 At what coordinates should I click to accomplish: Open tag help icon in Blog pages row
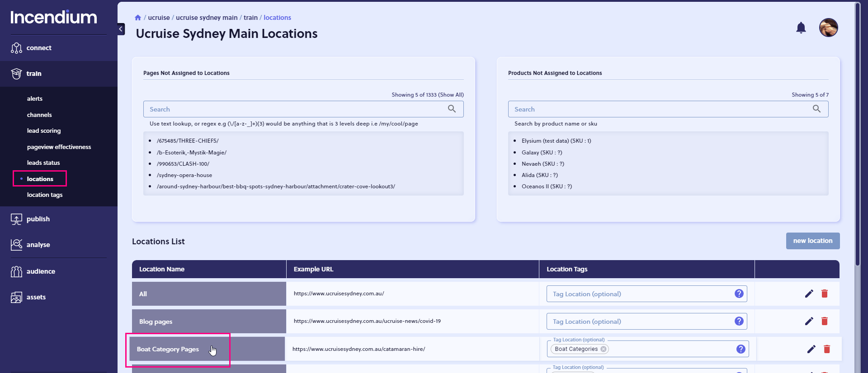(739, 321)
